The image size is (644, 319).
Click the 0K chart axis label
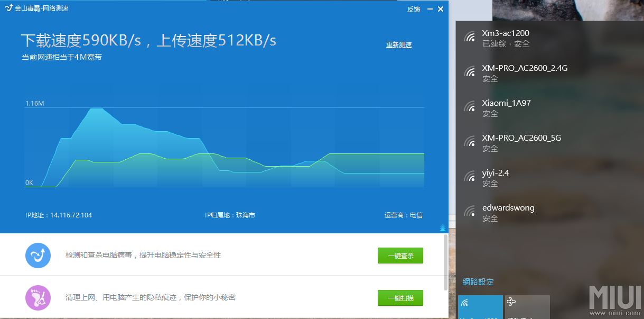pos(29,183)
